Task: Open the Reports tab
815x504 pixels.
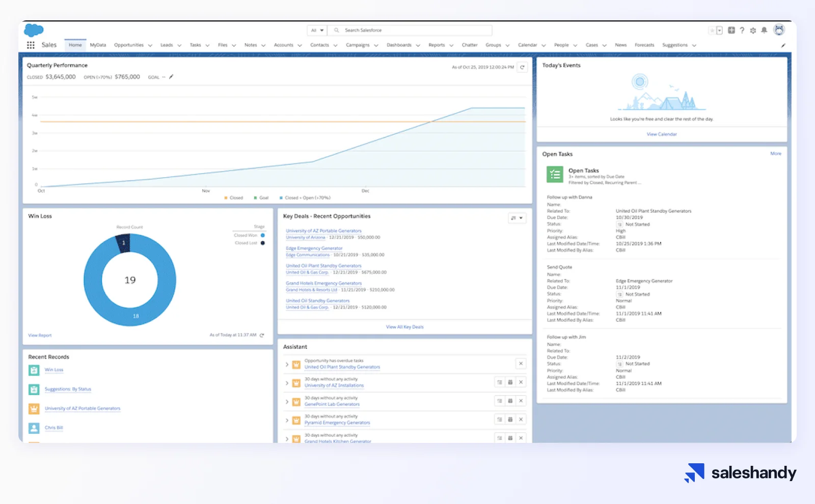Action: tap(437, 45)
